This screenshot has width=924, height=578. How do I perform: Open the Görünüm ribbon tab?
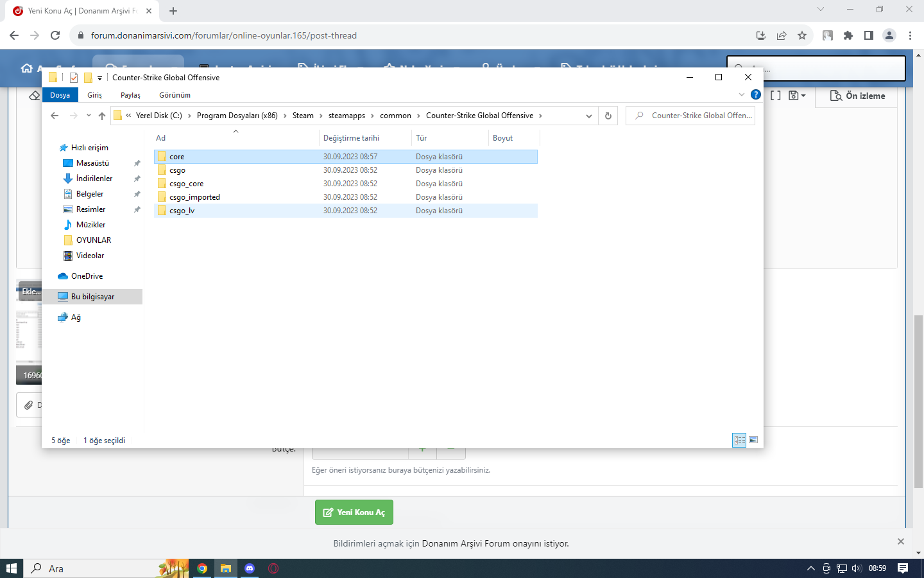click(175, 95)
